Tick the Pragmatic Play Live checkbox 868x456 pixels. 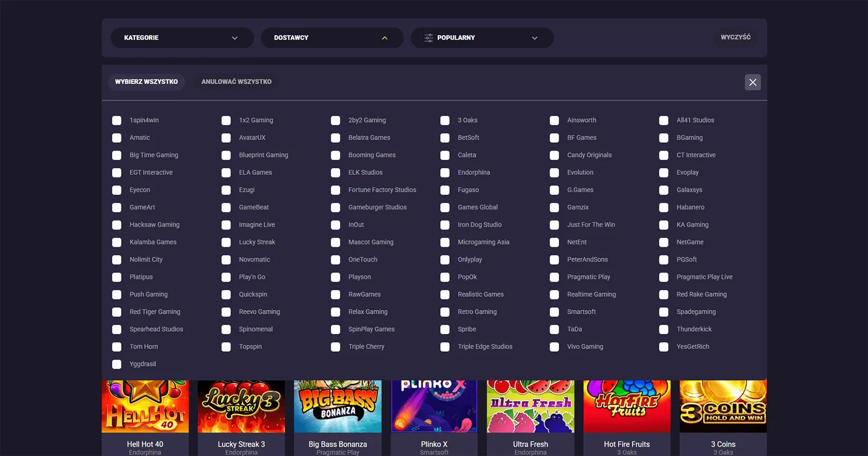pyautogui.click(x=663, y=277)
